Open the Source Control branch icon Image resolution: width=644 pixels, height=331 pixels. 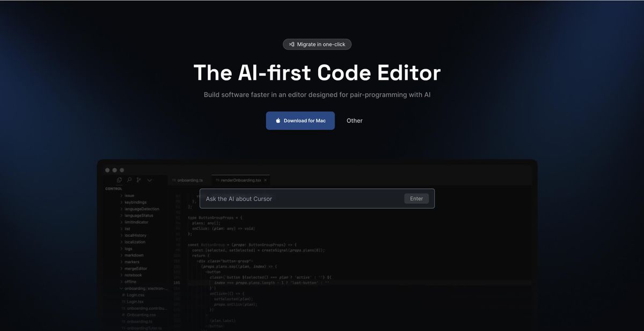click(138, 180)
